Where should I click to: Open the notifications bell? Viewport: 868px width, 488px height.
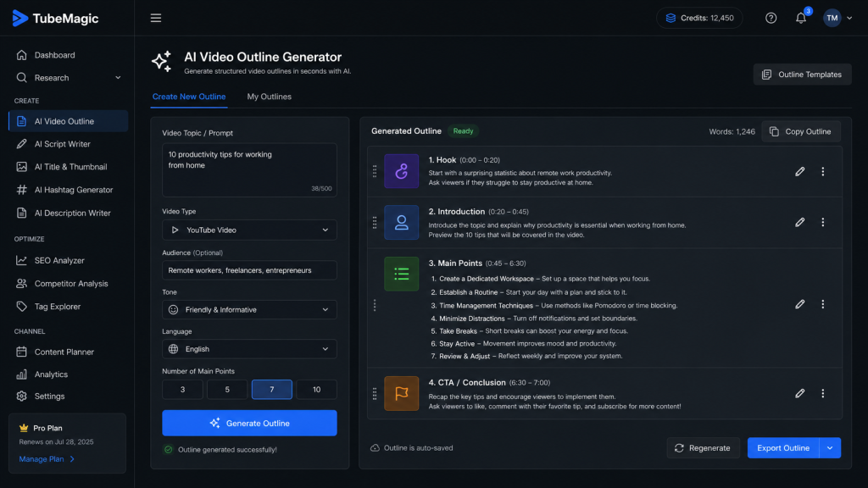(x=801, y=19)
